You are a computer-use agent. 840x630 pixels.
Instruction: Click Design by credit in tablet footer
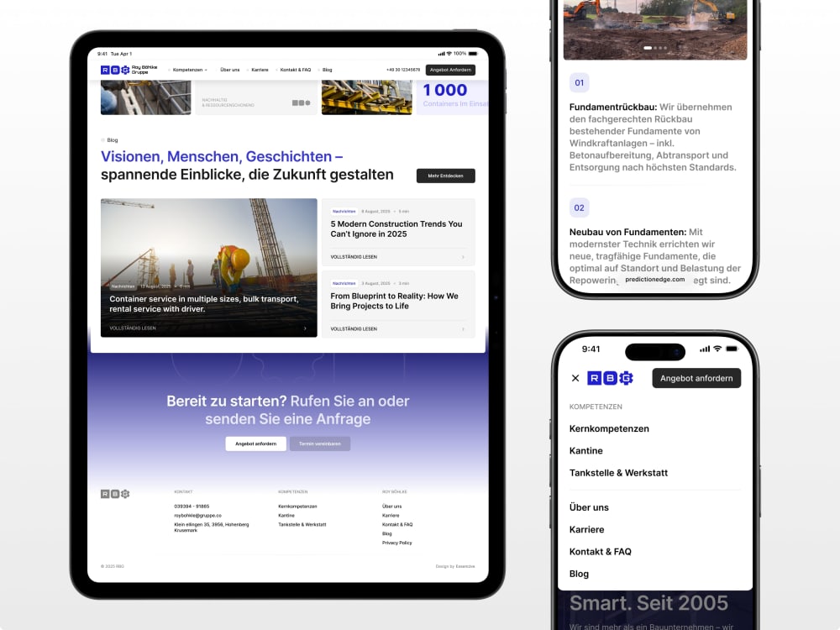(454, 566)
